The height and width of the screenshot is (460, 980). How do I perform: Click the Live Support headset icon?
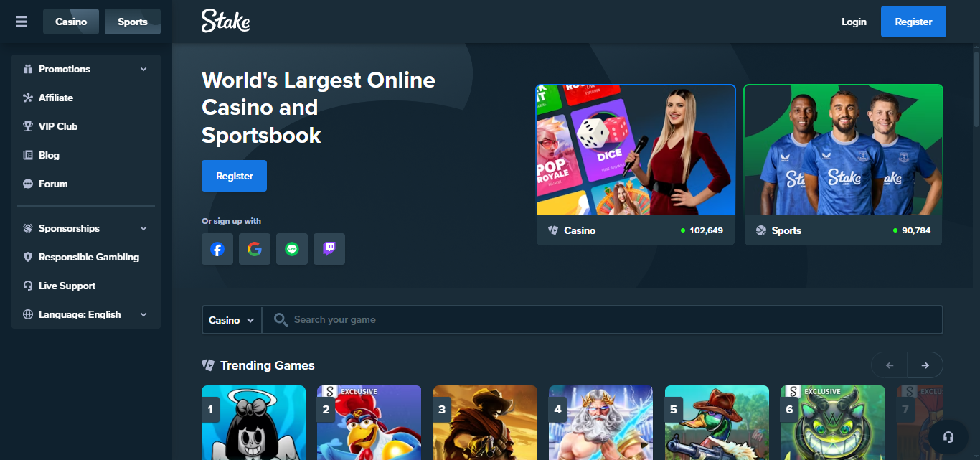click(28, 286)
